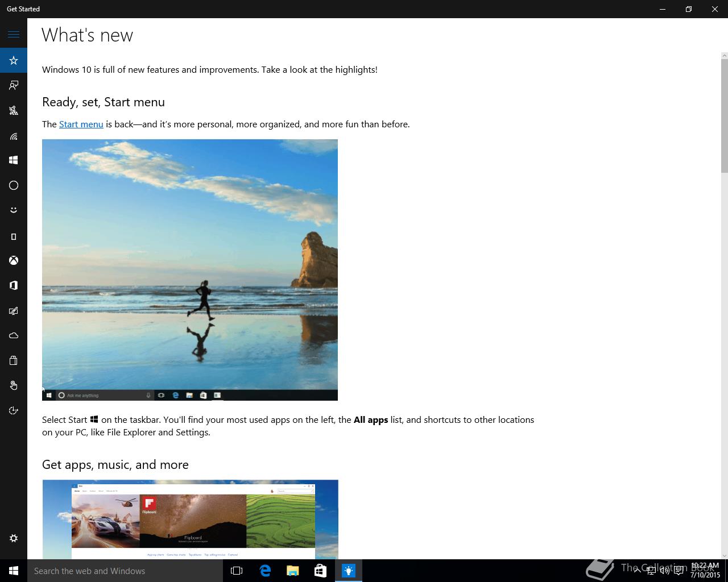Follow the Start menu hyperlink

point(81,124)
